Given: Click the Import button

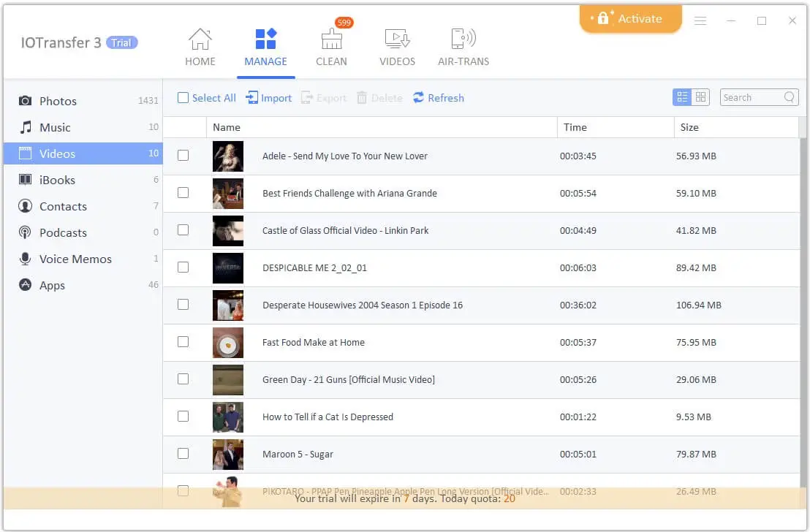Looking at the screenshot, I should (268, 98).
